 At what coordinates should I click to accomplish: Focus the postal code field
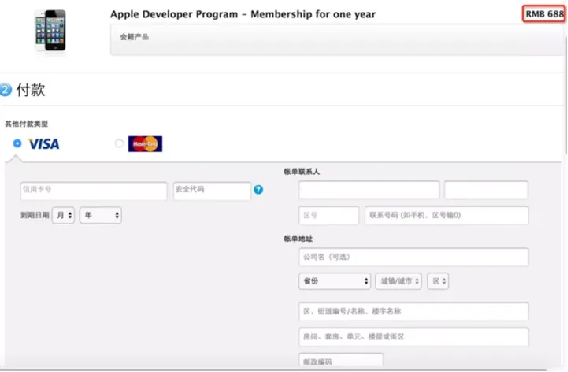(x=341, y=361)
